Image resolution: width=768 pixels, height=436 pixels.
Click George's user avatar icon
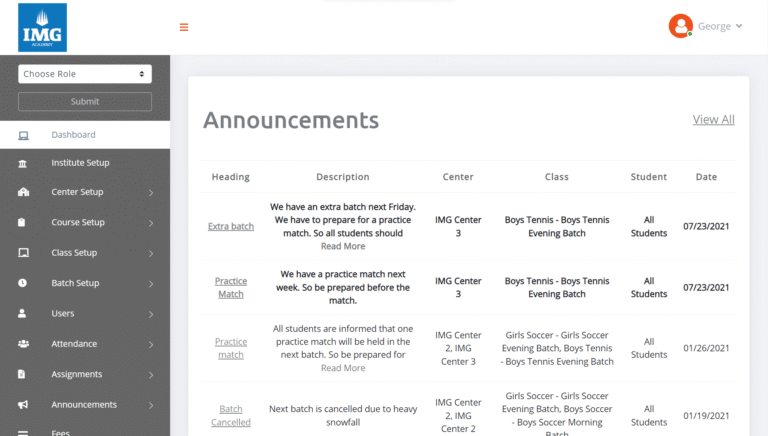(680, 26)
